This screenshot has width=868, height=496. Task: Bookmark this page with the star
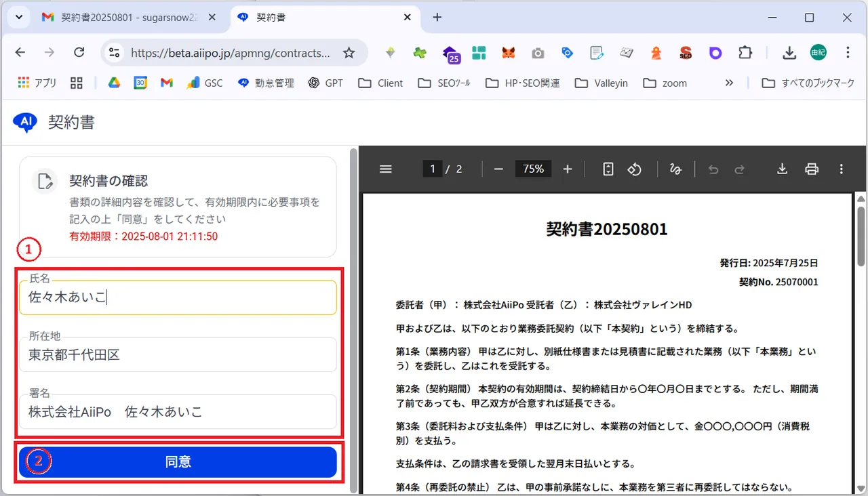[x=349, y=53]
